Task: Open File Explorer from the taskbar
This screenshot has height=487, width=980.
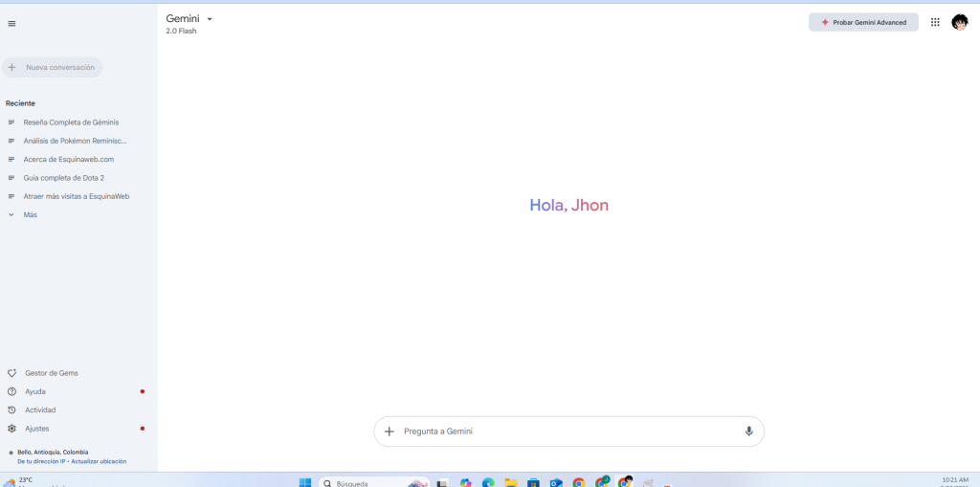Action: pos(511,482)
